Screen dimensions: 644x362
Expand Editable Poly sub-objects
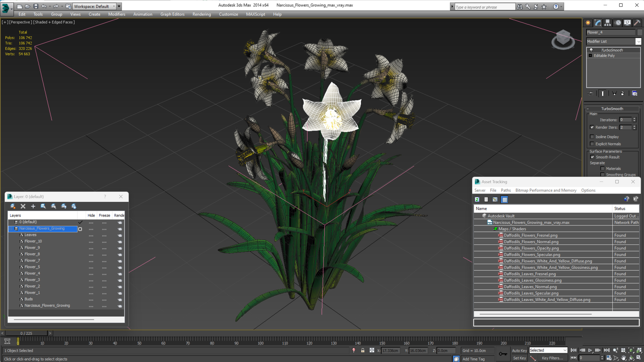[x=591, y=55]
